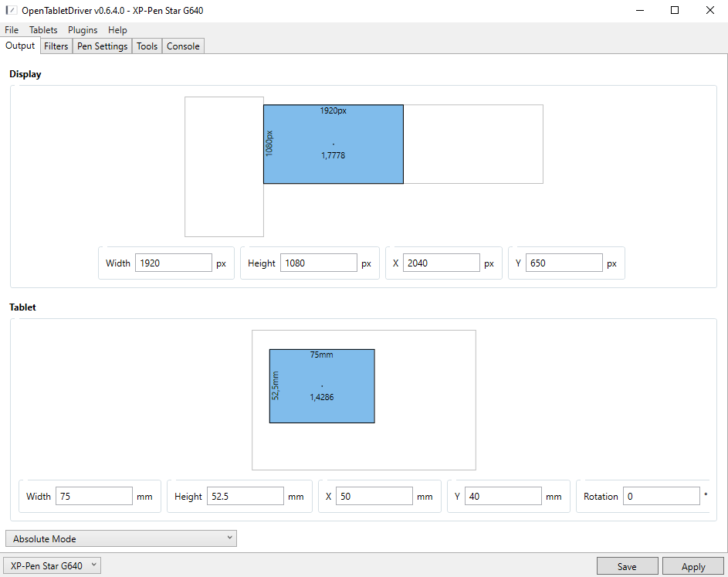Click the tablet Width field in millimeters
Viewport: 728px width, 577px height.
pos(94,497)
